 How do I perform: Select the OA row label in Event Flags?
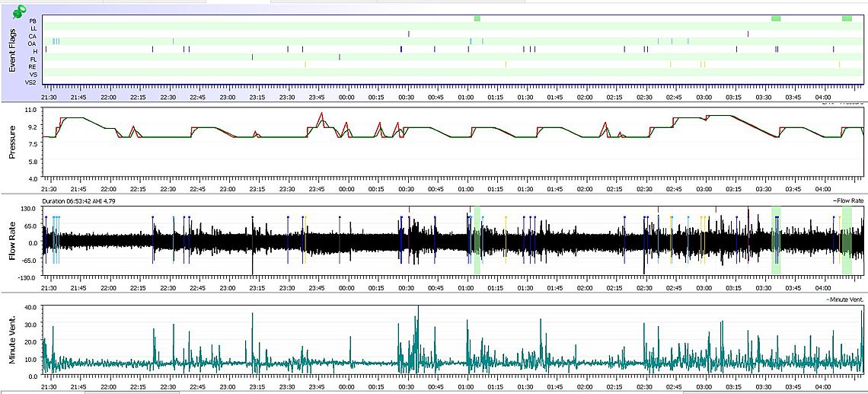[x=33, y=43]
